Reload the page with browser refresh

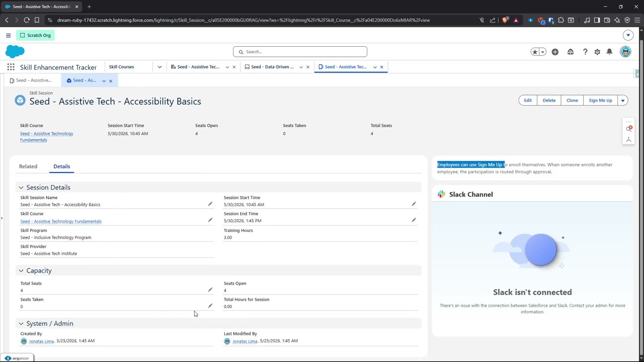click(27, 20)
